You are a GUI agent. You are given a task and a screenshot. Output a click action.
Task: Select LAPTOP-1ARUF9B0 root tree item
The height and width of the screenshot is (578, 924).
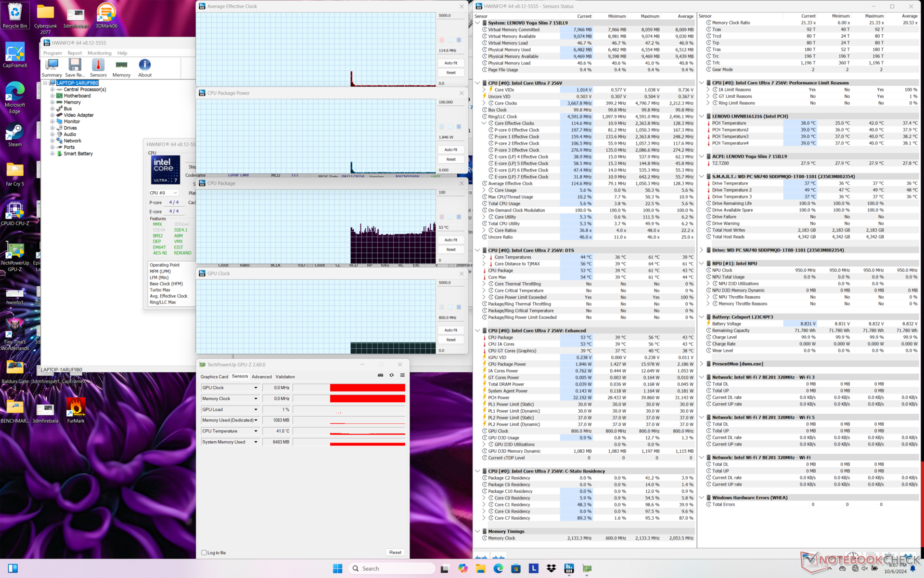tap(77, 83)
